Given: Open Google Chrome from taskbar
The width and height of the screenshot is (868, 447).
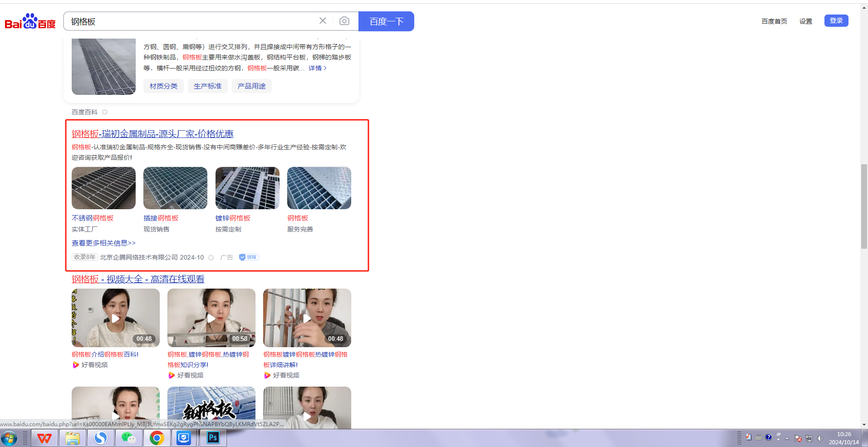Looking at the screenshot, I should tap(157, 438).
